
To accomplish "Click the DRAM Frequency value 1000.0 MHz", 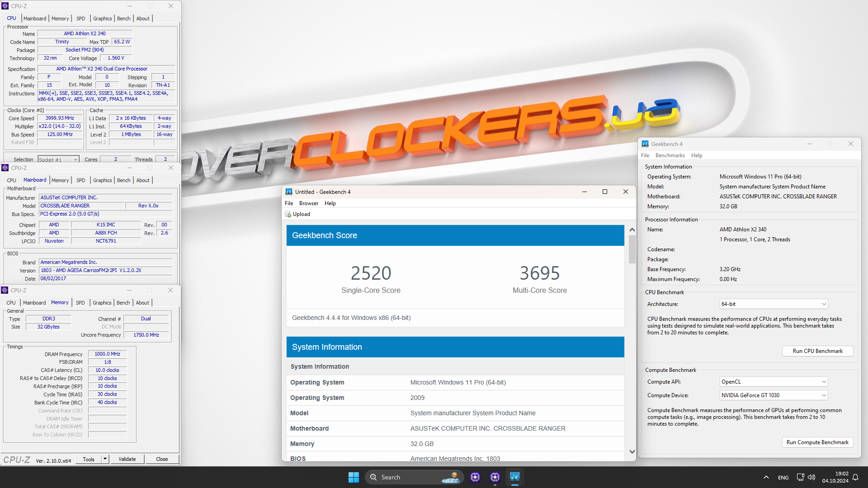I will point(107,354).
